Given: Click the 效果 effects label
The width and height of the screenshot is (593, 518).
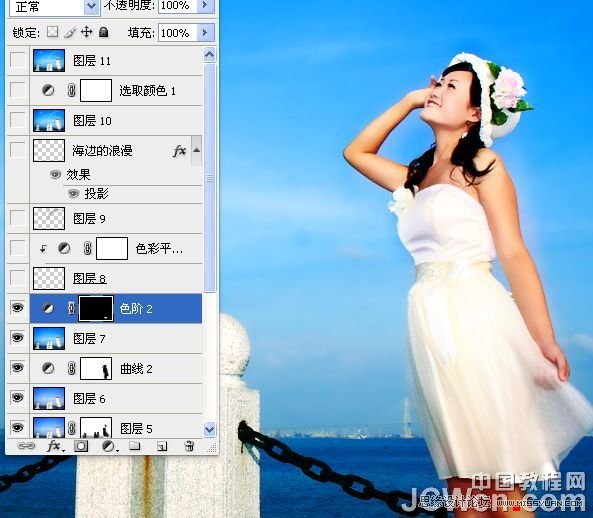Looking at the screenshot, I should 78,174.
